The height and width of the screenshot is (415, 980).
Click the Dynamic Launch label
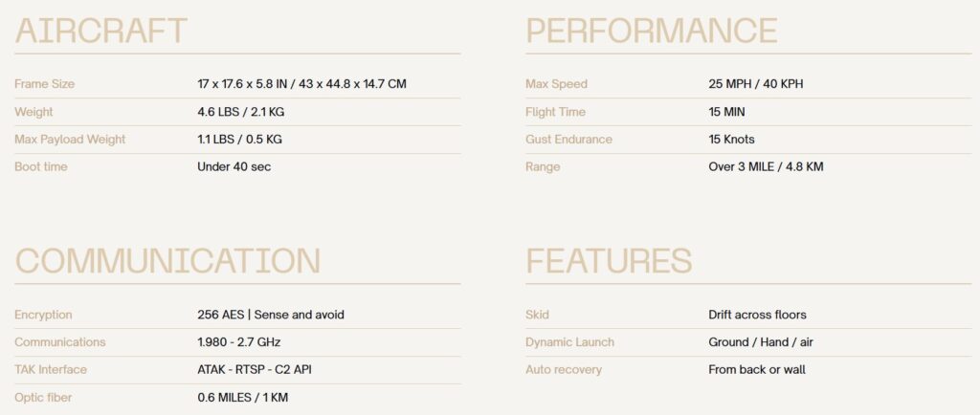pyautogui.click(x=570, y=342)
